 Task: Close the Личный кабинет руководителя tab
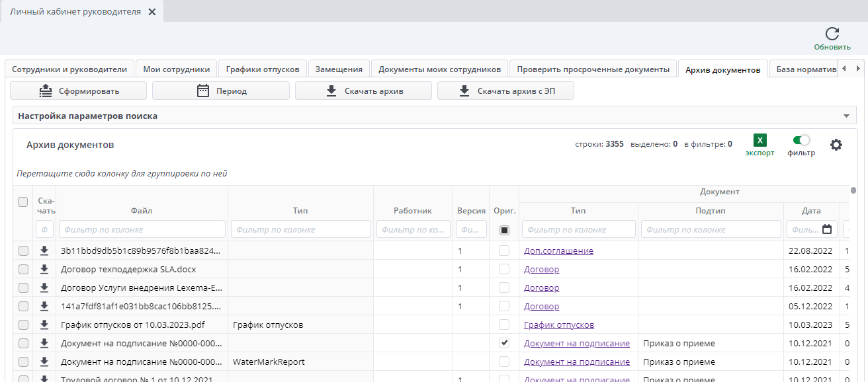(152, 12)
